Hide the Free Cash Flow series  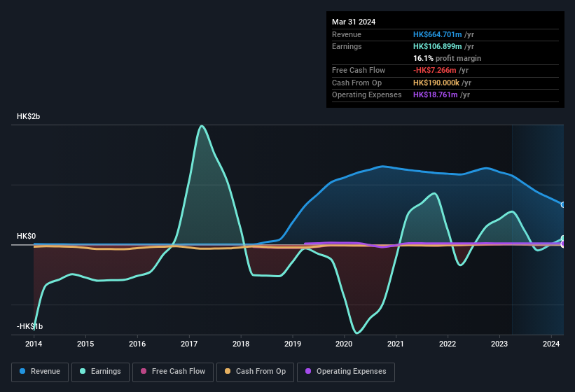pyautogui.click(x=172, y=371)
